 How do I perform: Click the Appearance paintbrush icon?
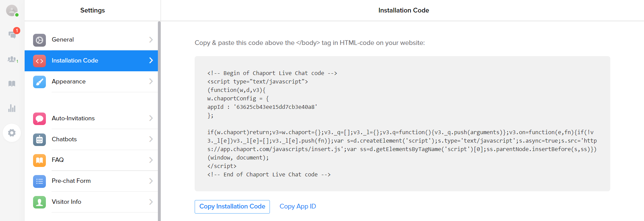click(x=39, y=82)
